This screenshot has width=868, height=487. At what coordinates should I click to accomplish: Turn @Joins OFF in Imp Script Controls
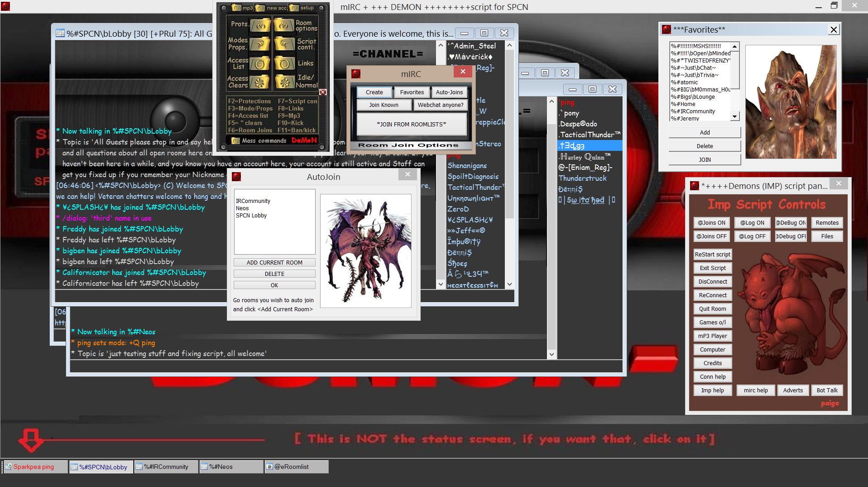pyautogui.click(x=711, y=236)
